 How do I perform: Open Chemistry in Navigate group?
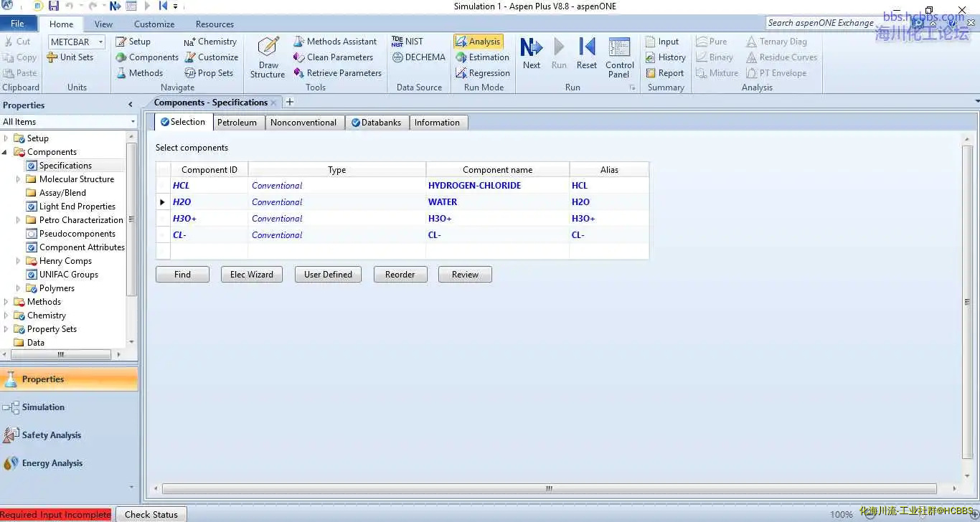coord(210,42)
